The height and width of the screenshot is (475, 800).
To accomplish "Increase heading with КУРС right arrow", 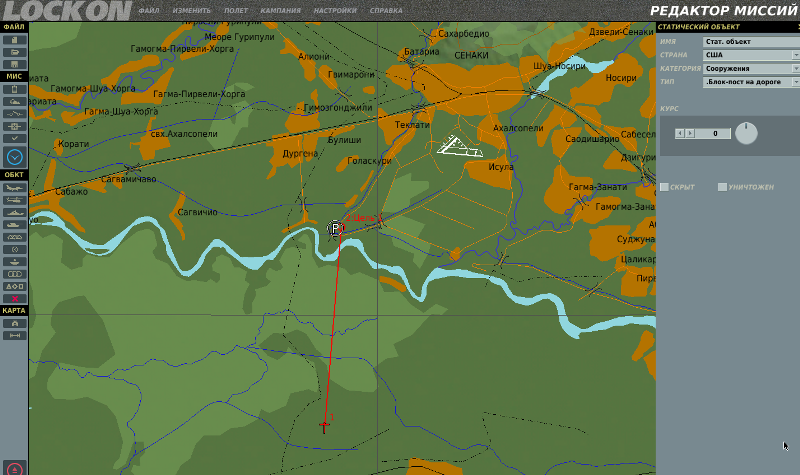I will point(690,133).
